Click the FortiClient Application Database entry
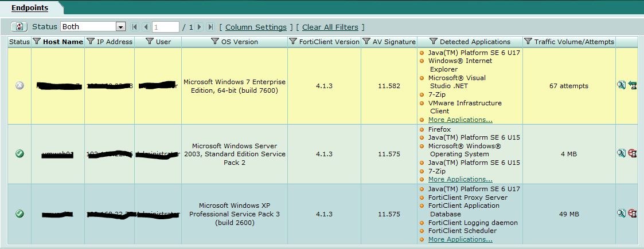This screenshot has width=644, height=249. point(464,210)
